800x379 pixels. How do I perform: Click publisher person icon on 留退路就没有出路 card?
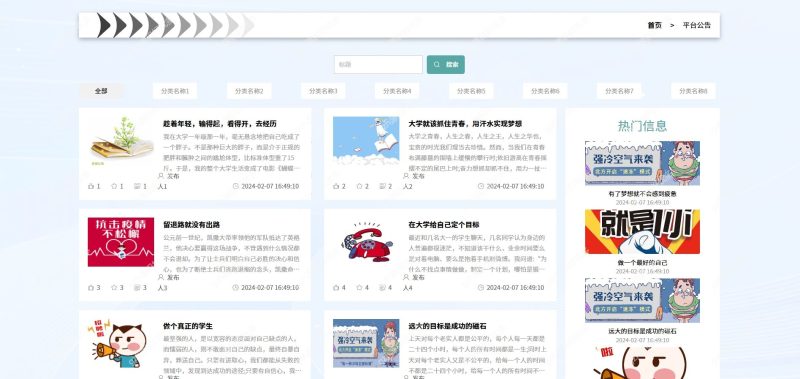pos(161,277)
